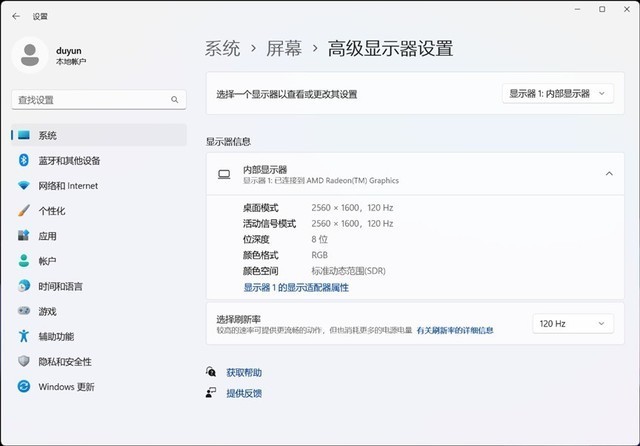Open 帐户 settings

point(99,261)
